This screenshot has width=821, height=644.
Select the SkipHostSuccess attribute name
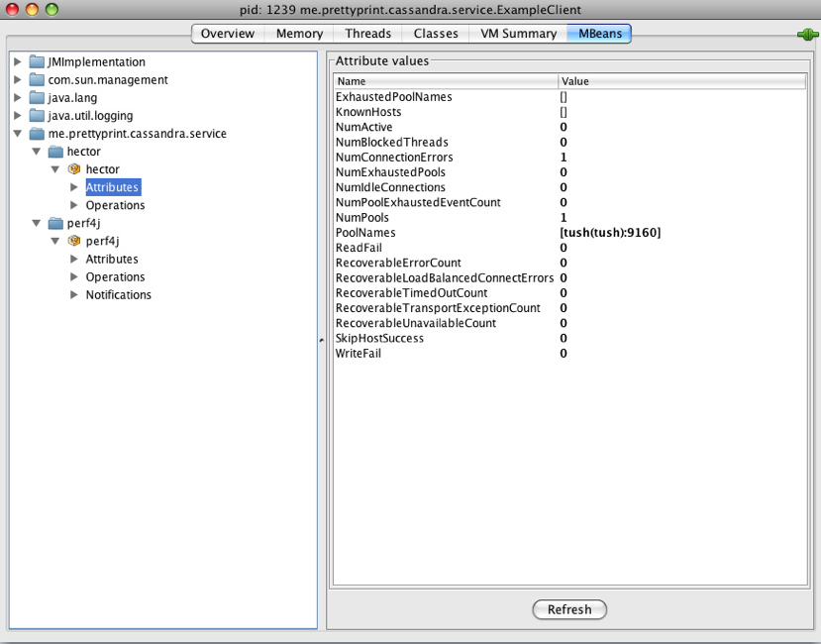(x=379, y=339)
